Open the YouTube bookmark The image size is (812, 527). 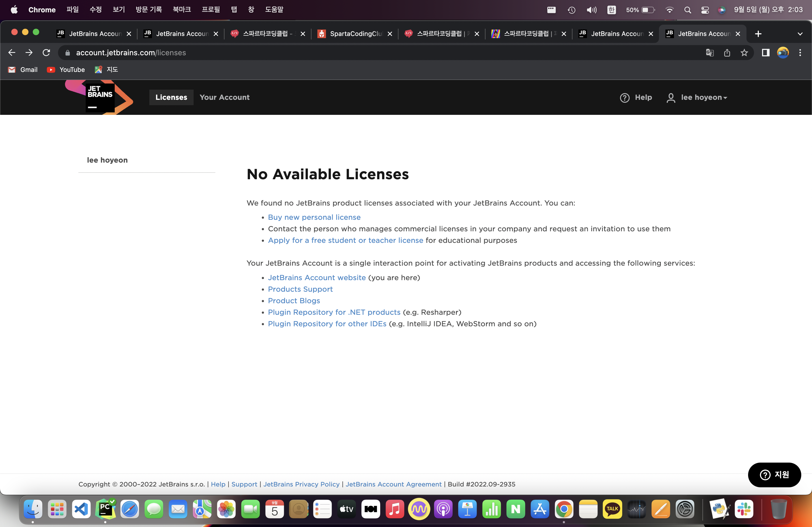point(66,69)
